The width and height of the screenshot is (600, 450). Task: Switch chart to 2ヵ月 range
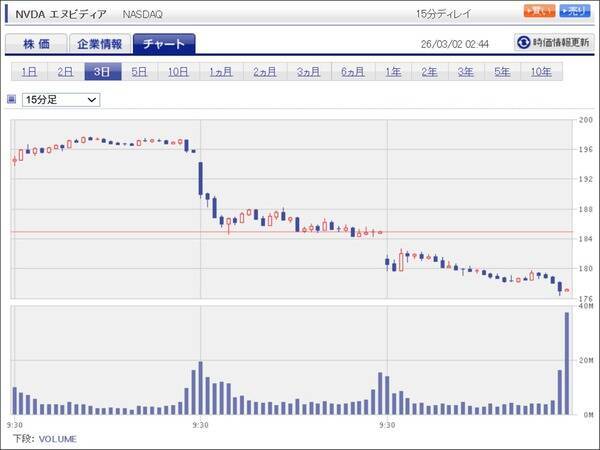265,72
